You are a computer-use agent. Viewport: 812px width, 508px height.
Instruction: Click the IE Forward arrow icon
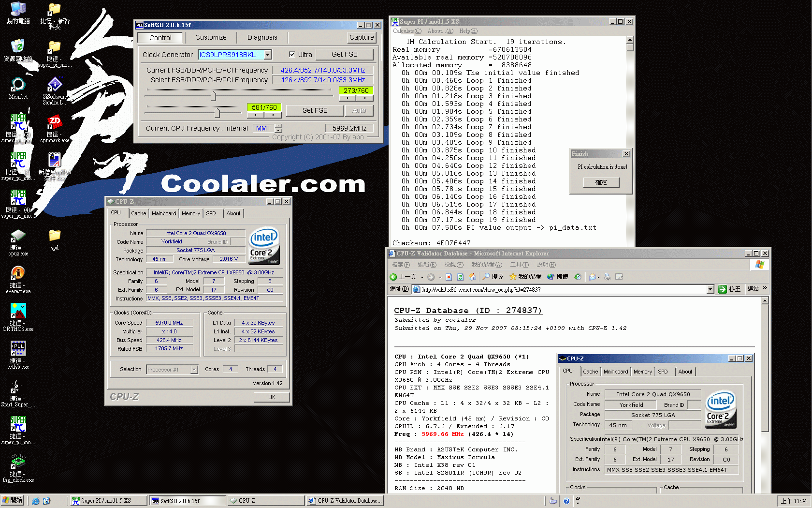click(x=431, y=277)
